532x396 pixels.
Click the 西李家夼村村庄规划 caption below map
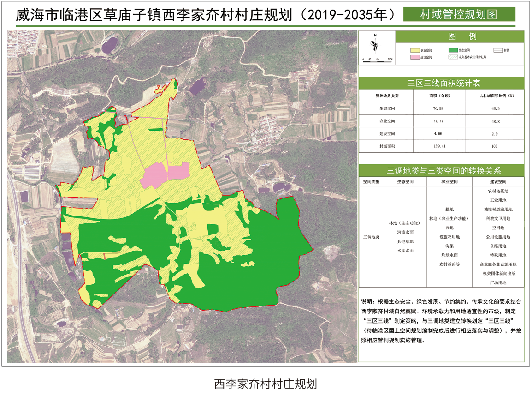coord(266,384)
